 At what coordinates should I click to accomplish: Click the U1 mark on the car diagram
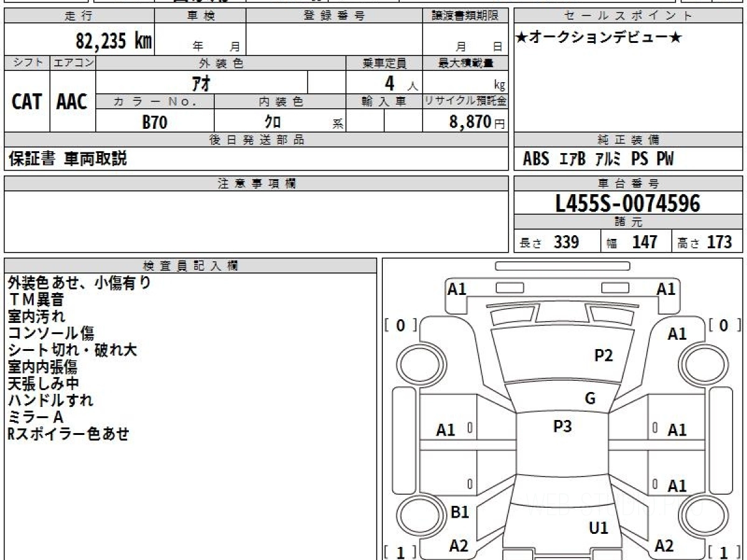point(598,528)
